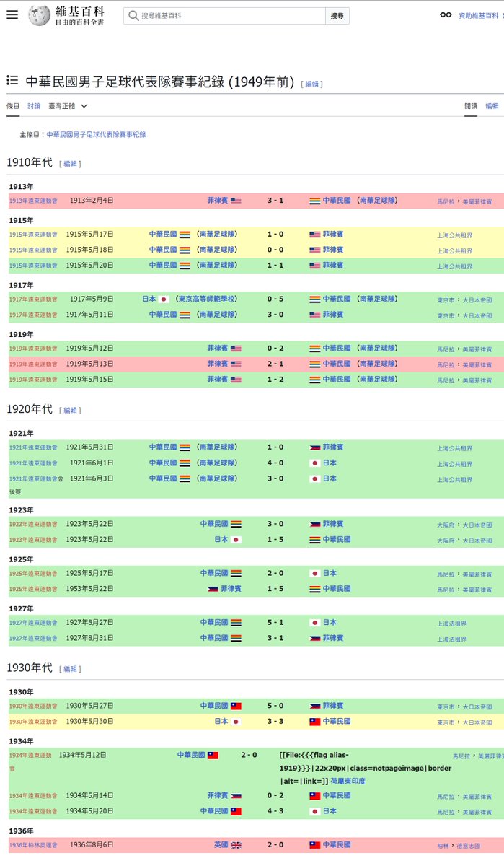Click 編輯 link for 1930年代 section
Viewport: 504px width, 866px height.
click(x=70, y=669)
